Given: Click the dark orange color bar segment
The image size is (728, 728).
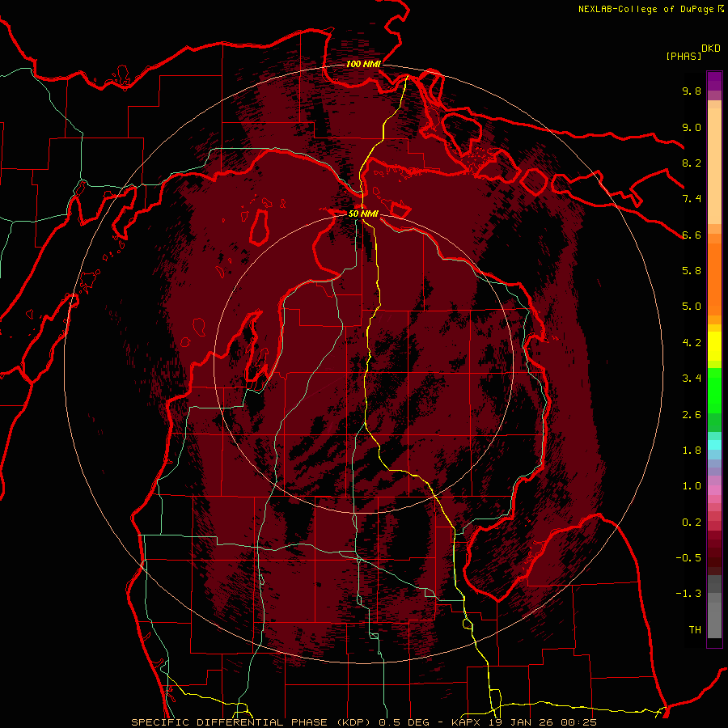Looking at the screenshot, I should pos(714,279).
